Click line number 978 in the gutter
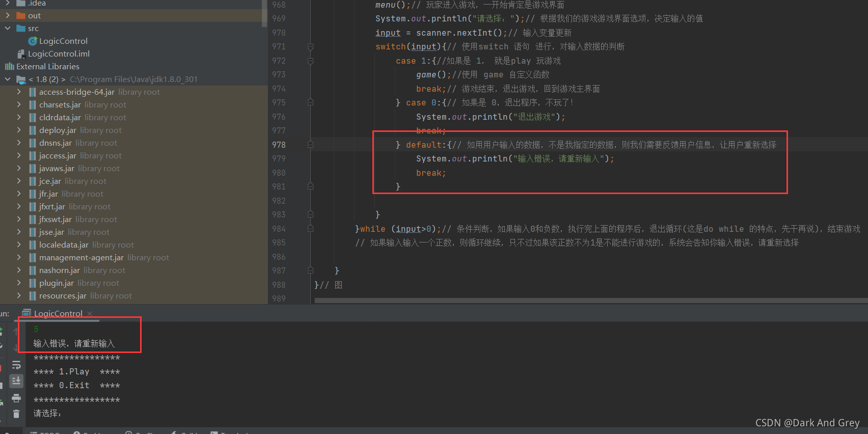The width and height of the screenshot is (868, 434). [279, 145]
